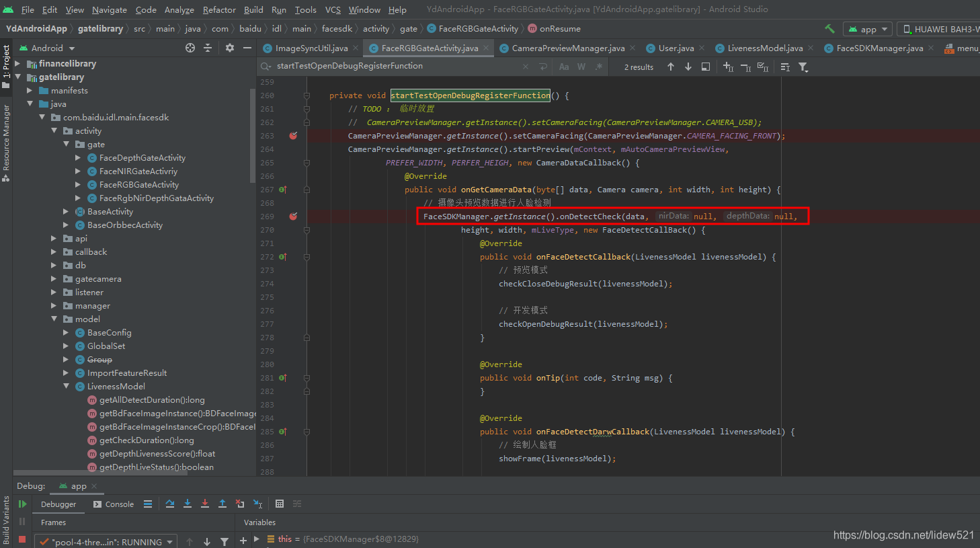Click Run to Cursor debugger icon

point(257,504)
